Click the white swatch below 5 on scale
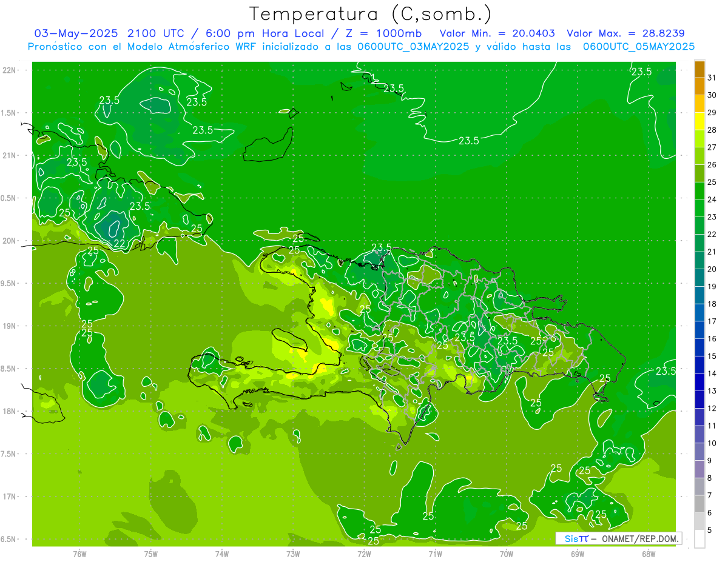The image size is (728, 562). 699,539
